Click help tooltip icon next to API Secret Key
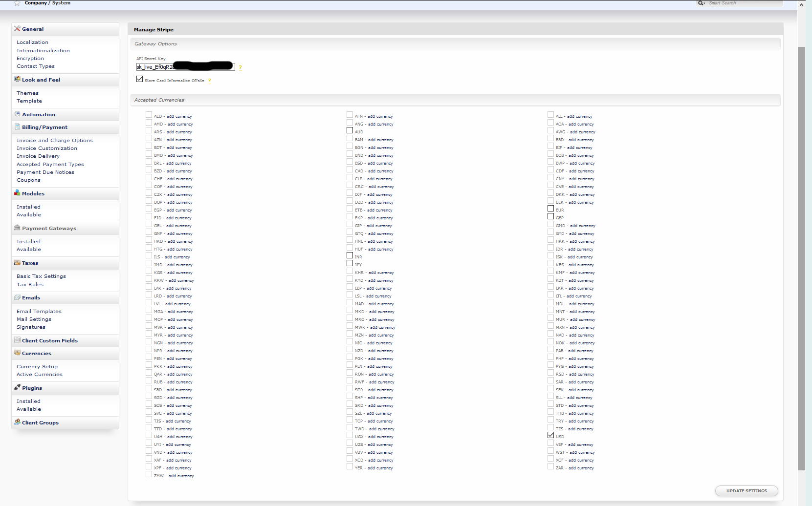Image resolution: width=812 pixels, height=506 pixels. 240,67
